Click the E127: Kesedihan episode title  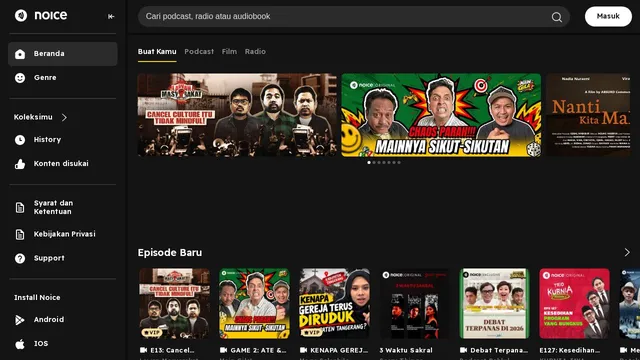pyautogui.click(x=570, y=350)
